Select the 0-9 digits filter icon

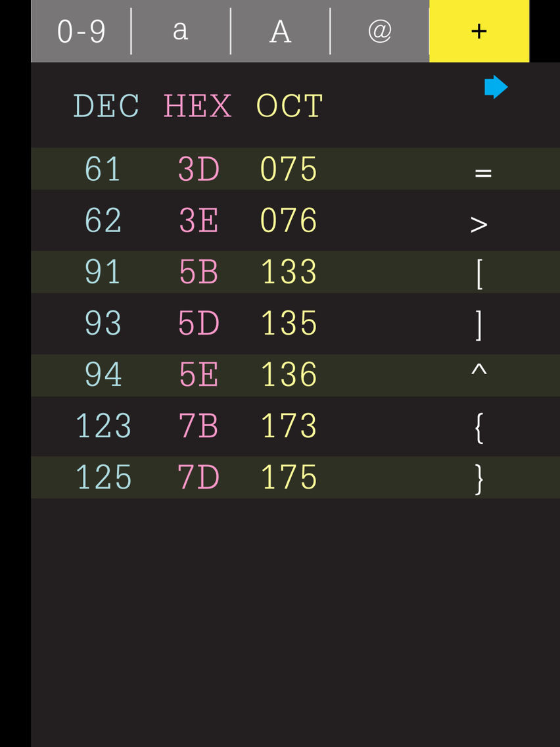[x=80, y=30]
